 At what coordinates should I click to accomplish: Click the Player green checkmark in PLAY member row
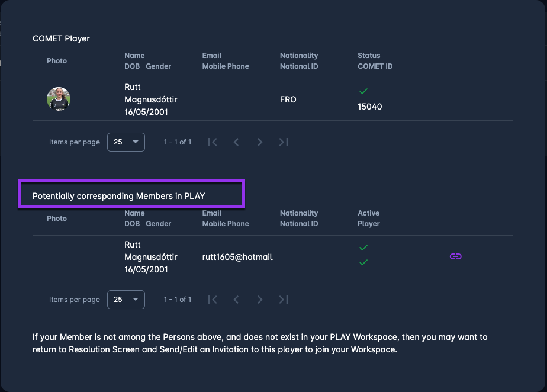(x=363, y=262)
